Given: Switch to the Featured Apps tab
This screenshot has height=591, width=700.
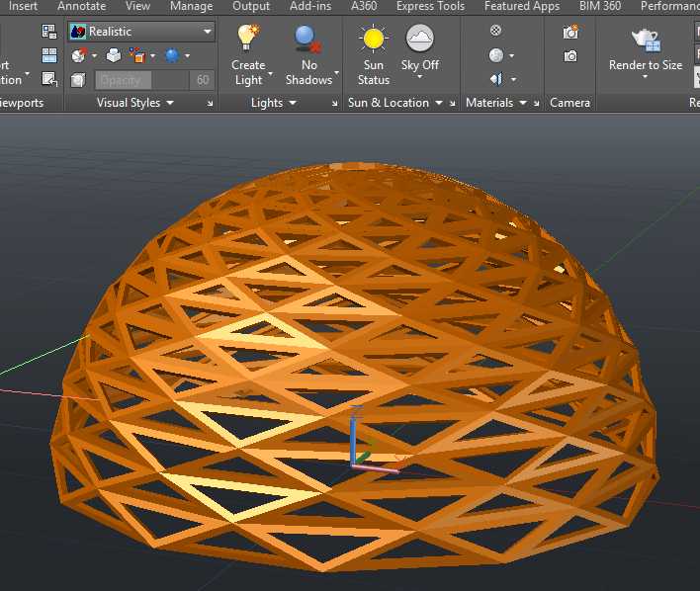Looking at the screenshot, I should [x=522, y=6].
